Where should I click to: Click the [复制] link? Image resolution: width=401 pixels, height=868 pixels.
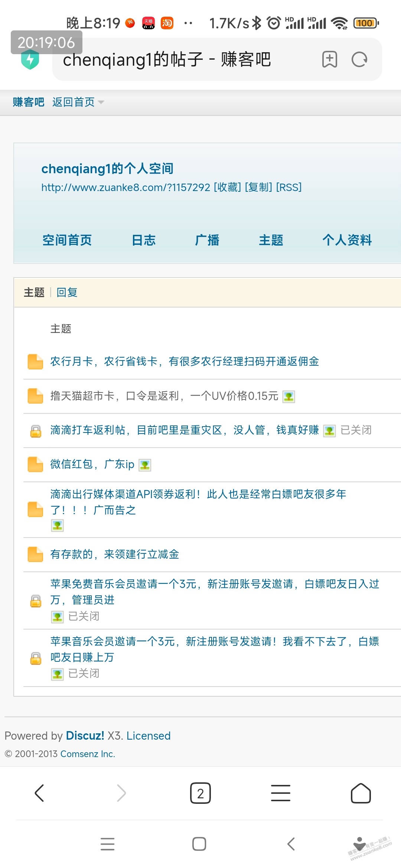tap(258, 187)
